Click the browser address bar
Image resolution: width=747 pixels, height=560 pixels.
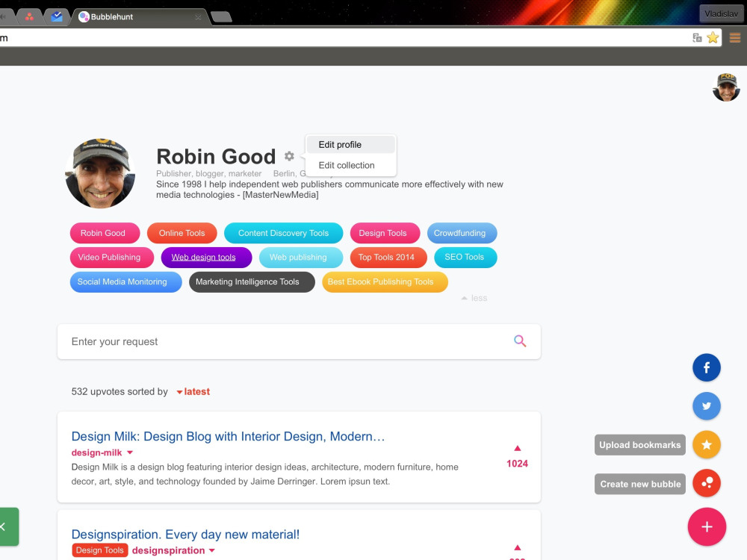click(343, 37)
